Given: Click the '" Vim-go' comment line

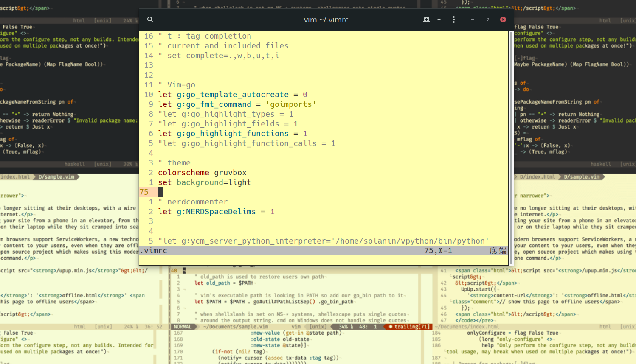Looking at the screenshot, I should coord(177,85).
